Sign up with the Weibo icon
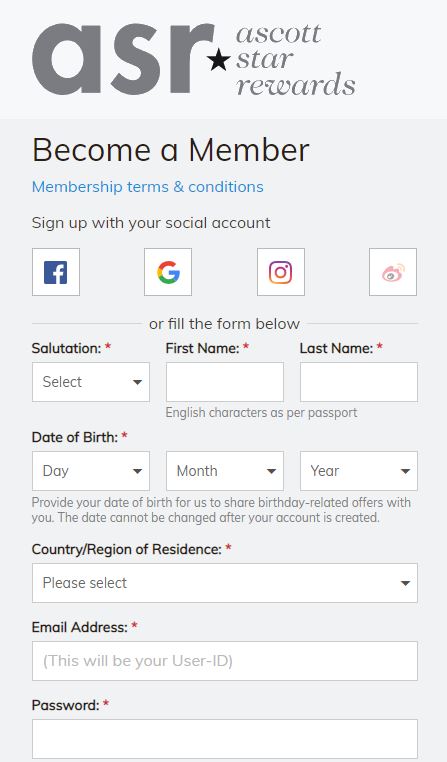This screenshot has height=762, width=447. [393, 272]
